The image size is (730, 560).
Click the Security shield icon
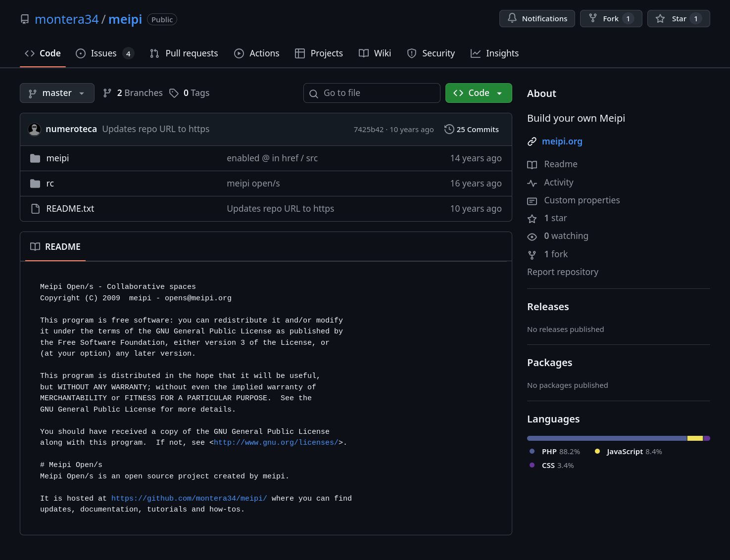(x=412, y=53)
